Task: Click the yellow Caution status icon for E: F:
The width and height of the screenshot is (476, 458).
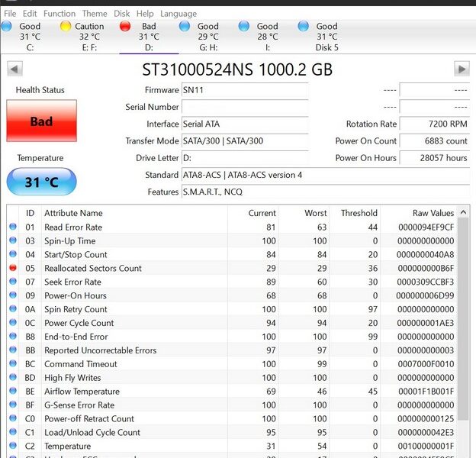Action: (66, 27)
